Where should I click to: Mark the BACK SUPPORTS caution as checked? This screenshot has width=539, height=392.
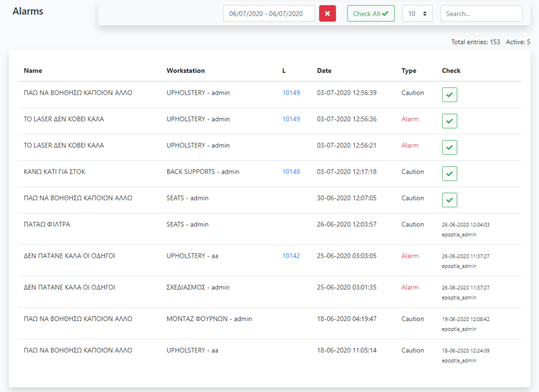point(449,174)
